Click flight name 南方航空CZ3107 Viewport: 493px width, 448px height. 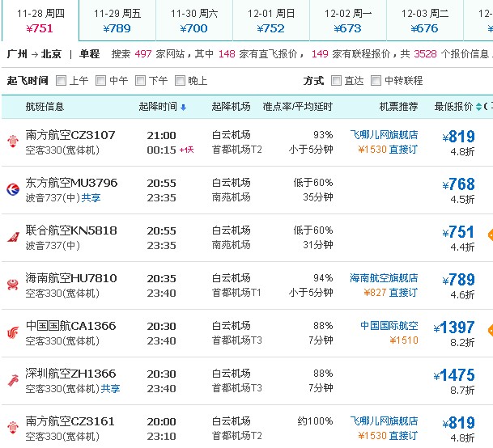(x=70, y=135)
